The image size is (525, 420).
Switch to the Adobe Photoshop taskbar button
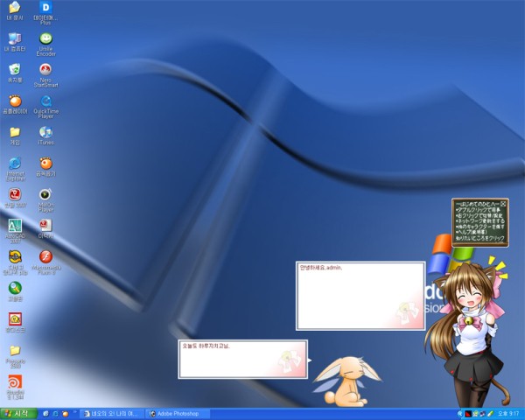(178, 414)
